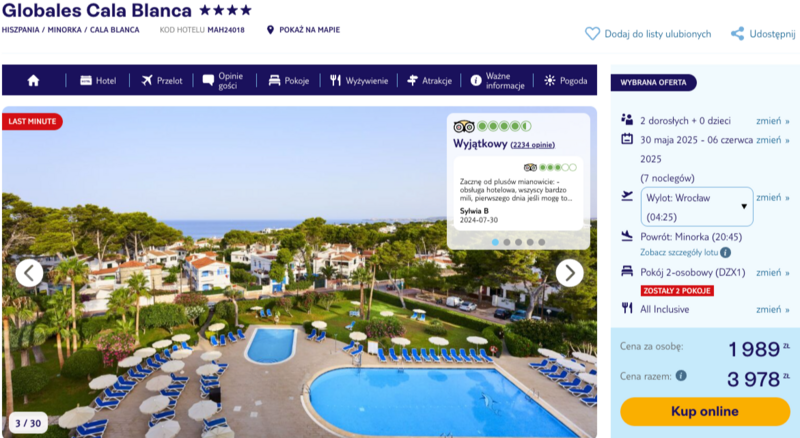The height and width of the screenshot is (438, 800).
Task: Open the Pokoje tab
Action: pos(289,80)
